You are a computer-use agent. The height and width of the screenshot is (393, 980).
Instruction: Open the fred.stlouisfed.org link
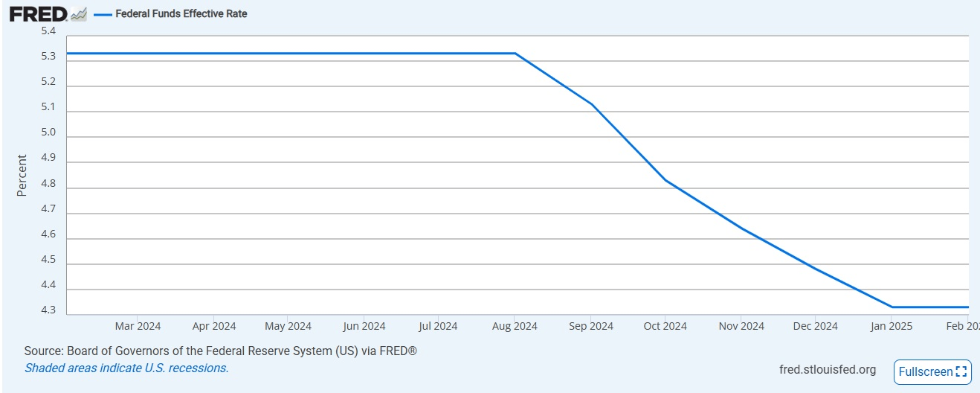coord(828,369)
